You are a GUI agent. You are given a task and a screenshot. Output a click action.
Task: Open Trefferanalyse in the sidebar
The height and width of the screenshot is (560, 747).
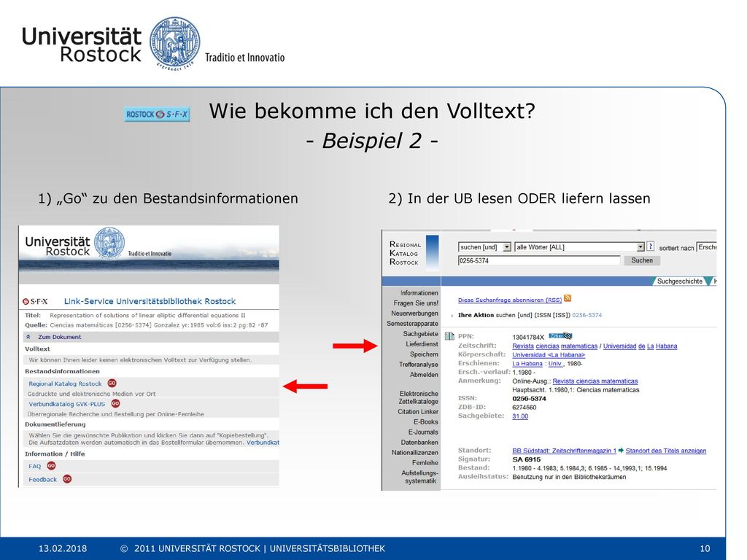(x=419, y=365)
